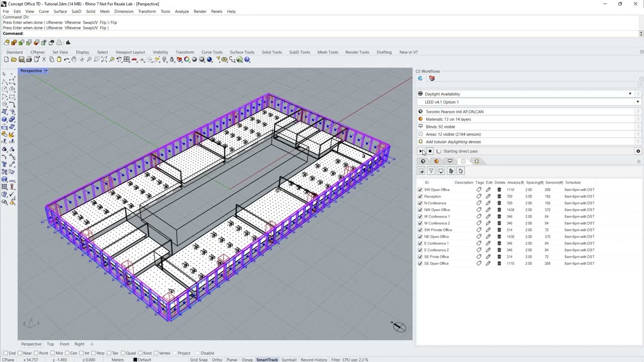Click the tag icon for NW Open Office

coord(479,210)
